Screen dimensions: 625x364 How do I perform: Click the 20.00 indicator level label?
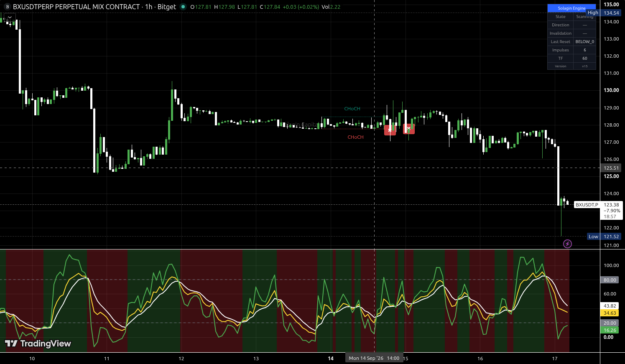[610, 323]
